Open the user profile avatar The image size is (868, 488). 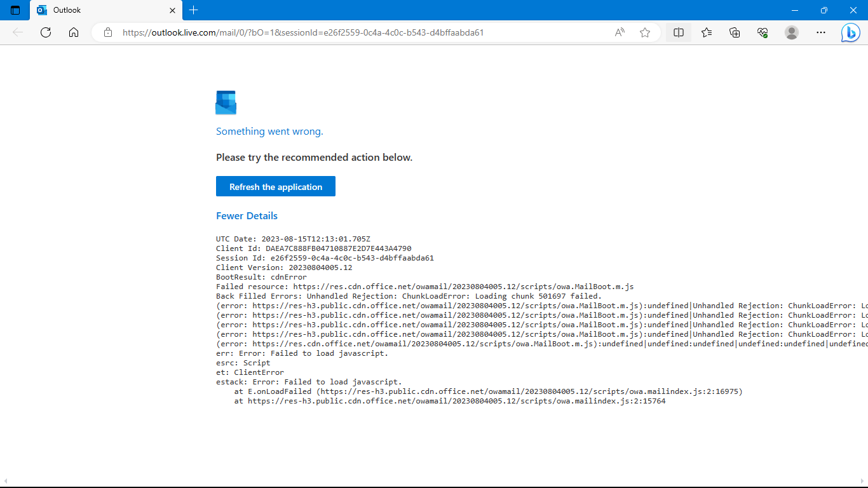pyautogui.click(x=792, y=32)
